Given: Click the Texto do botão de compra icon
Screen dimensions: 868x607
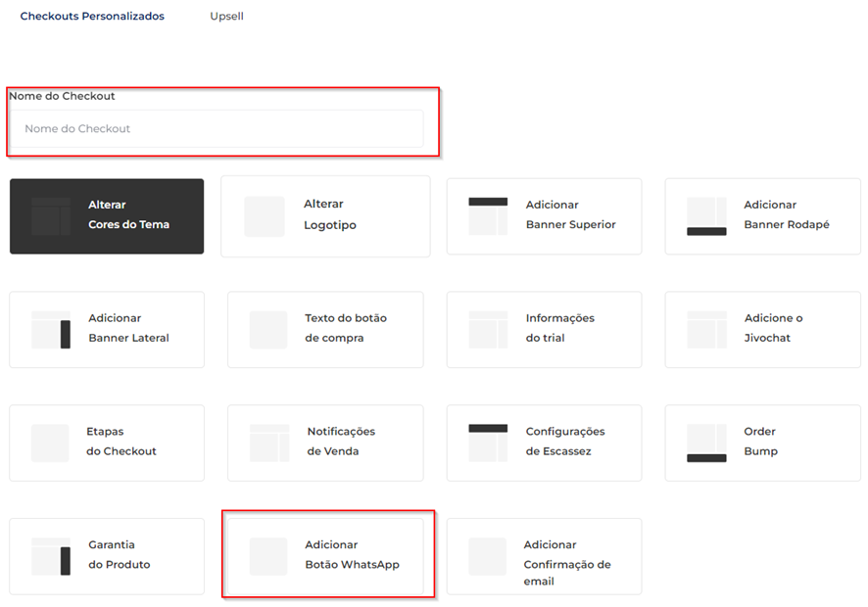Looking at the screenshot, I should [x=268, y=330].
